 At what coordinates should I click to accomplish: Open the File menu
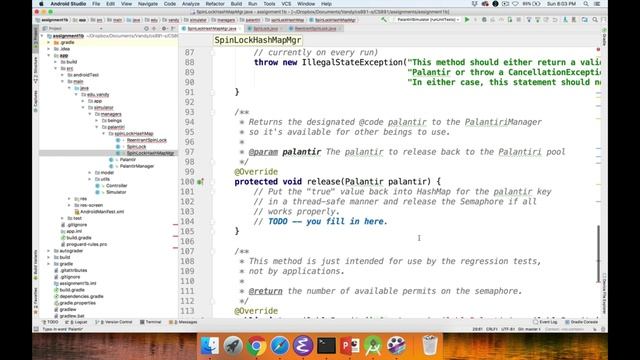click(x=96, y=4)
